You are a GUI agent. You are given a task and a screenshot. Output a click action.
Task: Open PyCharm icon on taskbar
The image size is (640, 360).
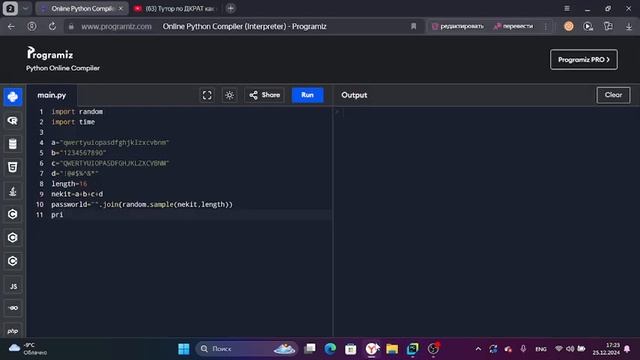(413, 349)
